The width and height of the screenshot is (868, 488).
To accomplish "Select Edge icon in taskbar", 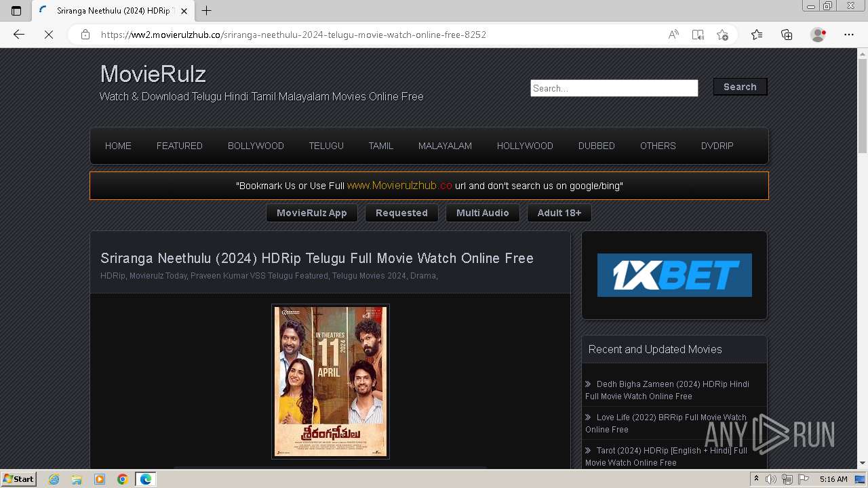I will tap(146, 479).
